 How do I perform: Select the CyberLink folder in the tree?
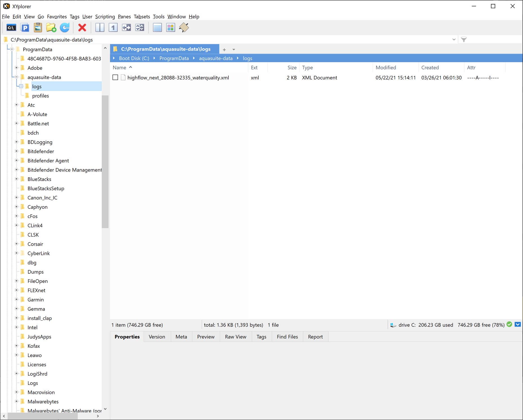click(38, 253)
